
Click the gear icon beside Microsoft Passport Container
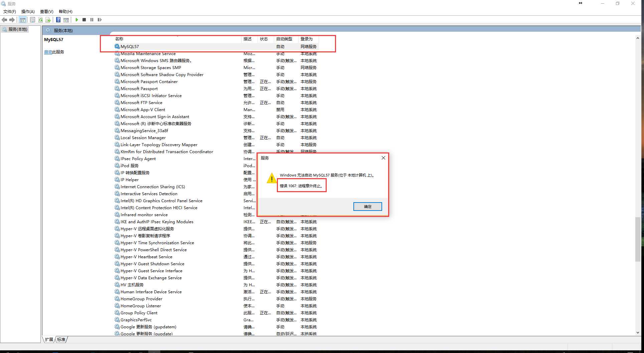pos(117,81)
